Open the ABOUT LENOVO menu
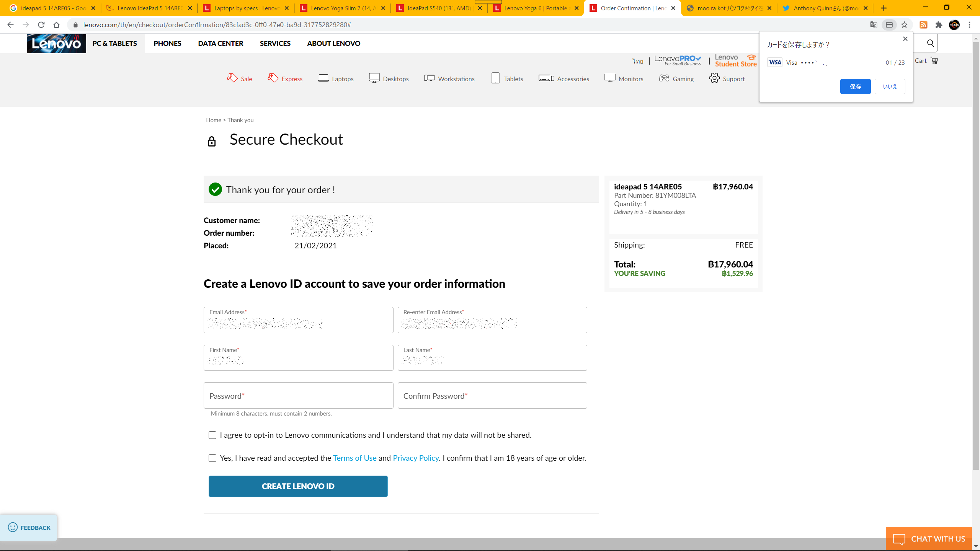 pos(333,43)
